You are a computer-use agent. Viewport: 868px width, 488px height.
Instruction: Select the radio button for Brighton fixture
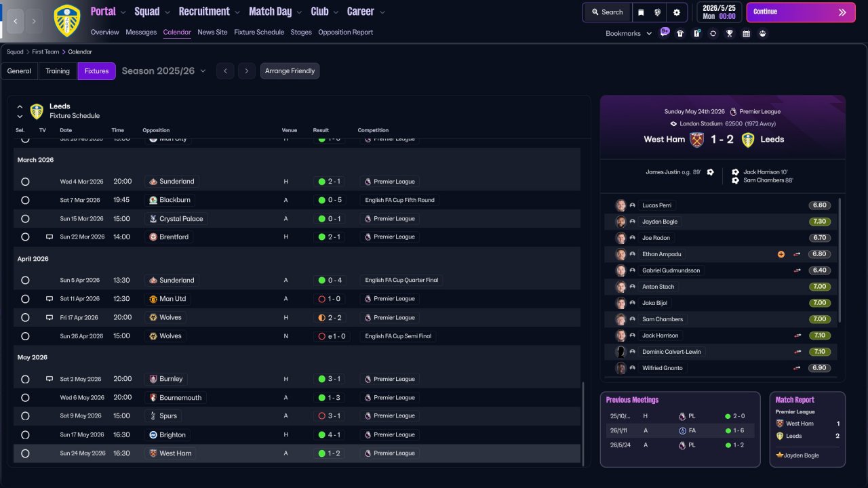pos(25,435)
